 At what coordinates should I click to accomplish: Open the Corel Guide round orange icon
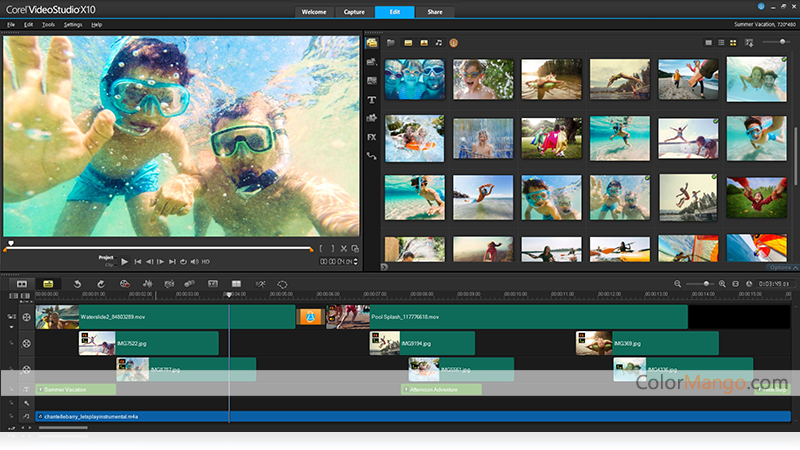454,43
